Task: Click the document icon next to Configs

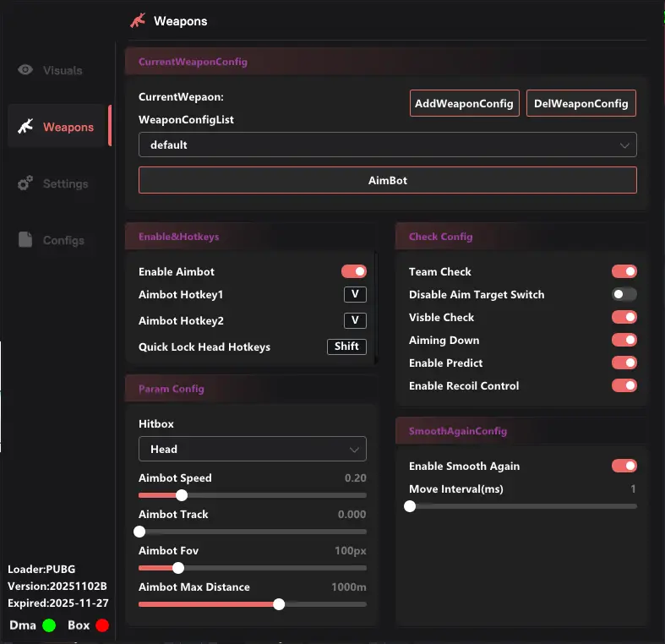Action: click(x=25, y=240)
